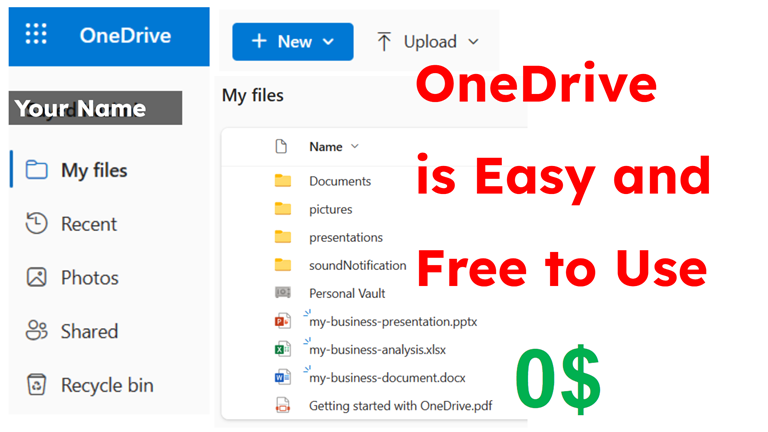Click the PDF file icon
Image resolution: width=768 pixels, height=432 pixels.
[x=283, y=406]
